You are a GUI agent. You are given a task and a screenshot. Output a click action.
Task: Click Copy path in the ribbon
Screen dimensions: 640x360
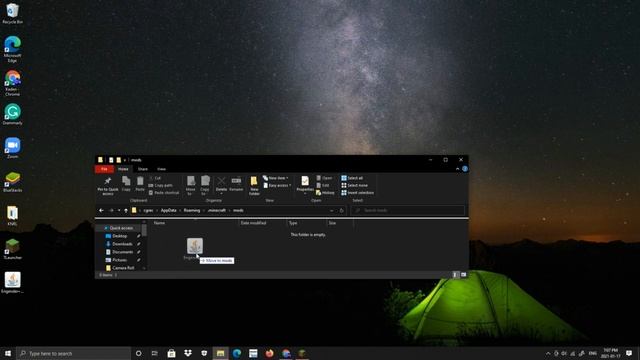click(160, 185)
